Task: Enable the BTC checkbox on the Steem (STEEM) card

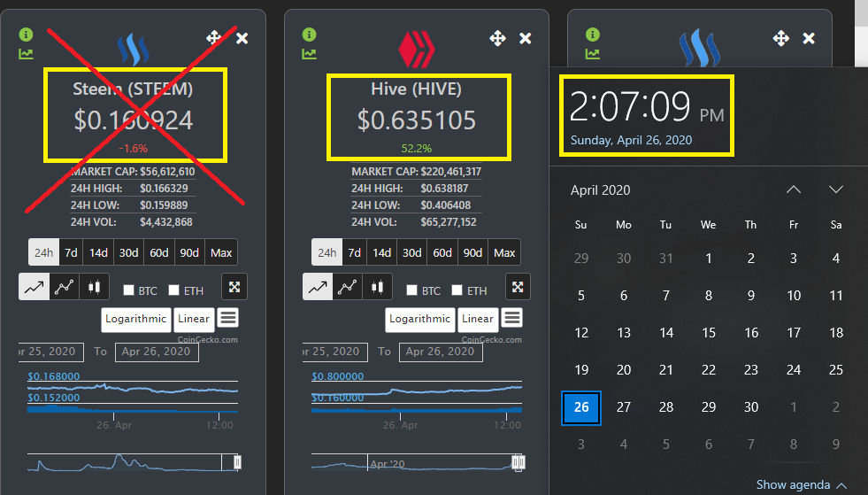Action: 129,290
